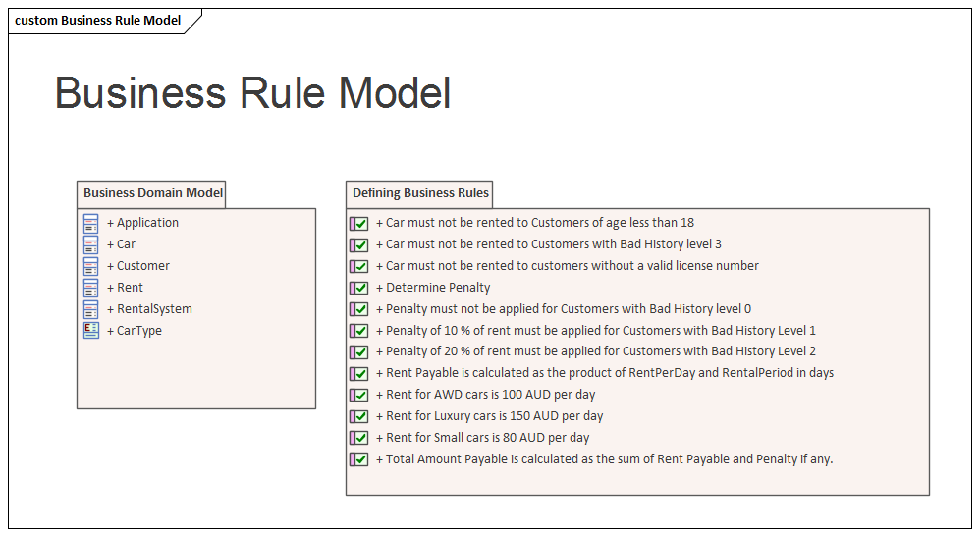
Task: Click the Business Rule Model title text
Action: (x=253, y=93)
